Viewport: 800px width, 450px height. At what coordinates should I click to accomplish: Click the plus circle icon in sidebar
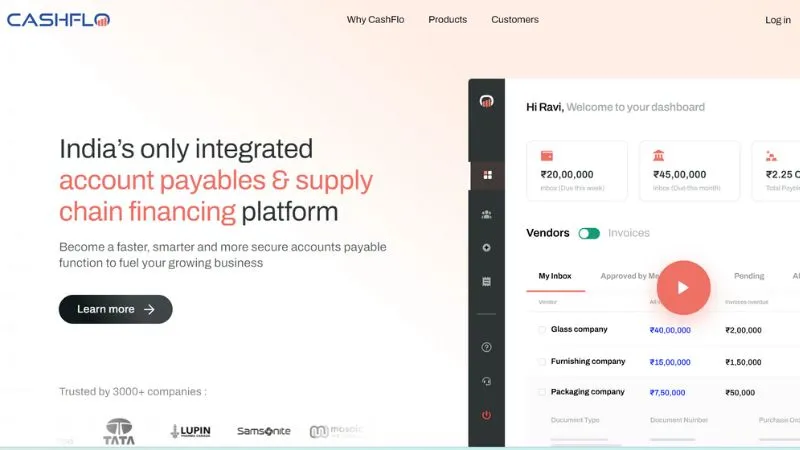click(x=487, y=247)
